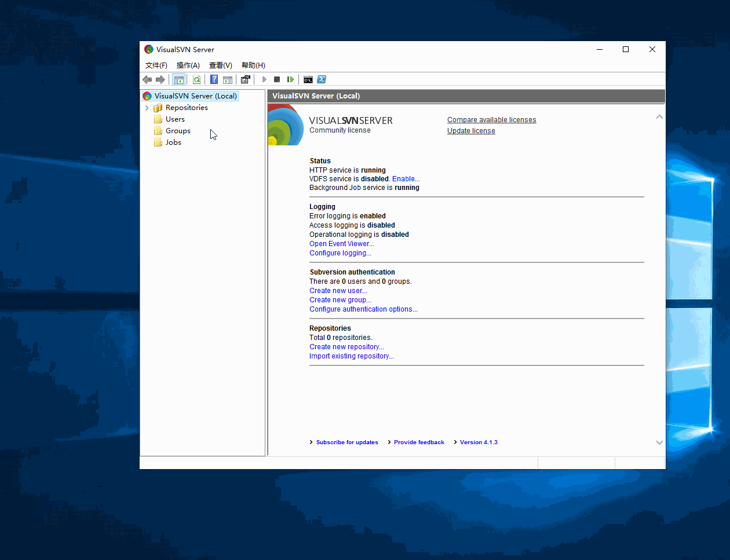The height and width of the screenshot is (560, 730).
Task: Select VisualSVN Server (Local) tree item
Action: (196, 96)
